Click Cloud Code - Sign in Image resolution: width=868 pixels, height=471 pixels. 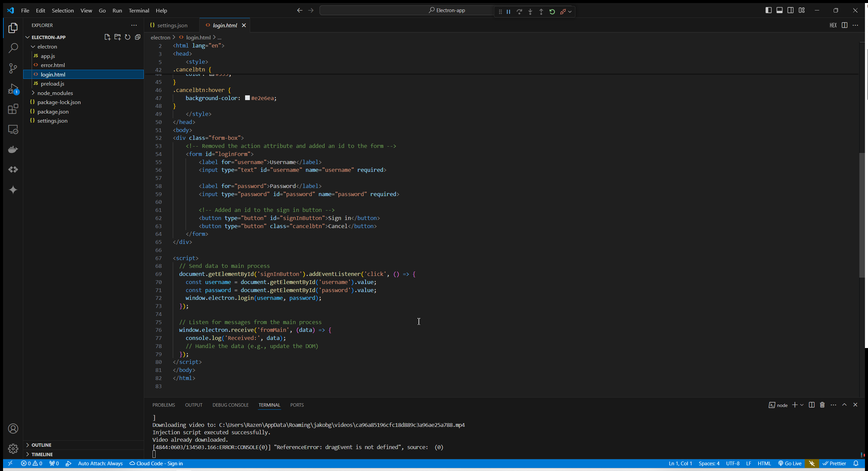(156, 464)
